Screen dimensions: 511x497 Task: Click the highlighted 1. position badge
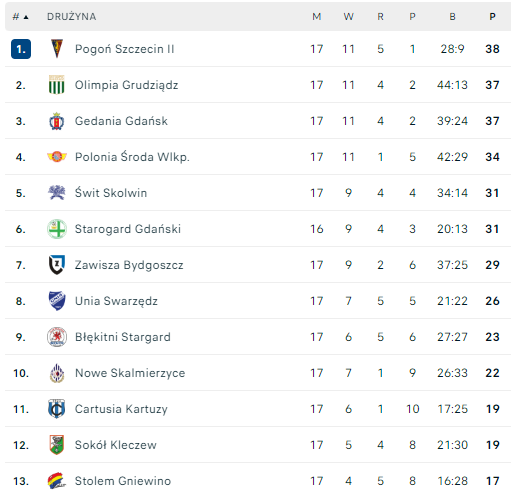click(21, 49)
